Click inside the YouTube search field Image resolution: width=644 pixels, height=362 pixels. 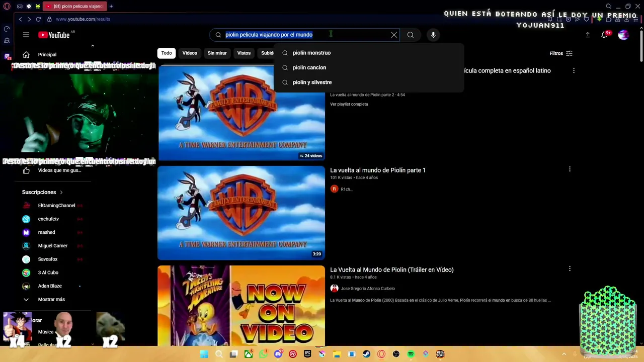[x=305, y=35]
